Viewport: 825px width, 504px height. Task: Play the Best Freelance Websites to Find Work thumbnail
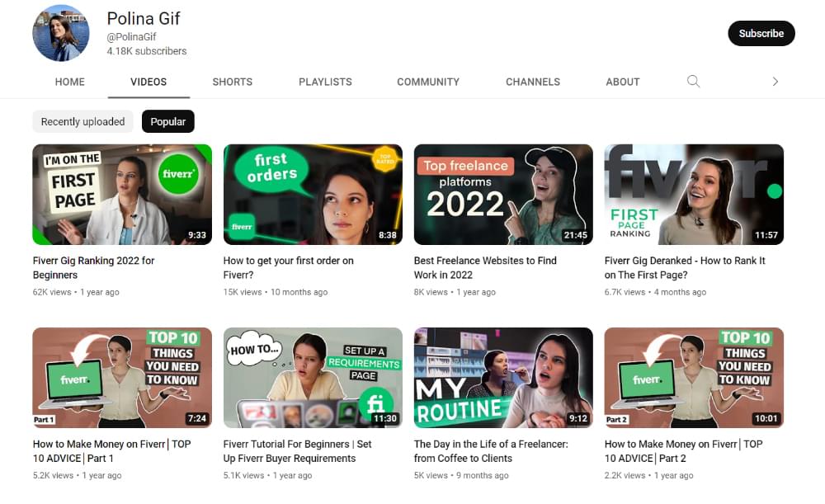[x=503, y=194]
